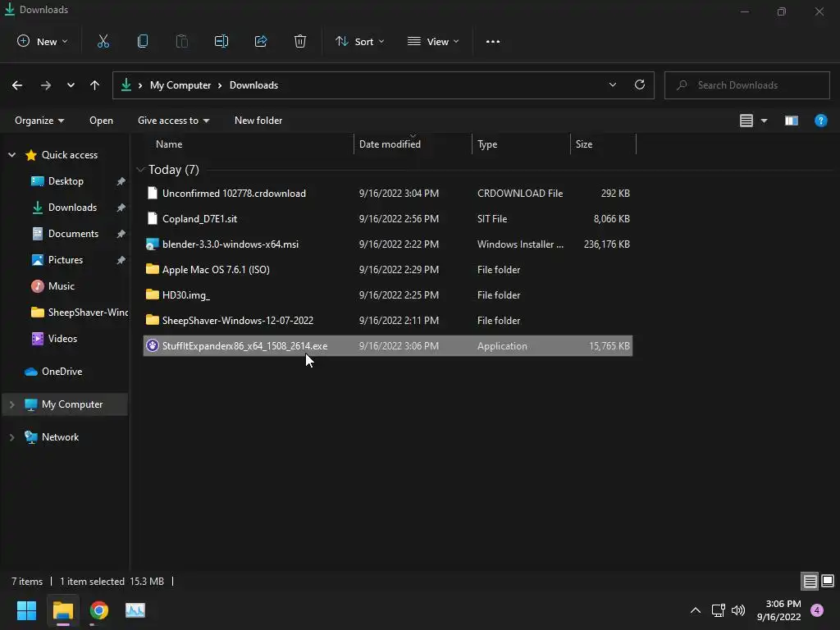Screen dimensions: 840x630
Task: Select SheepShaver-Windows-12-07-2022 folder
Action: click(x=388, y=321)
